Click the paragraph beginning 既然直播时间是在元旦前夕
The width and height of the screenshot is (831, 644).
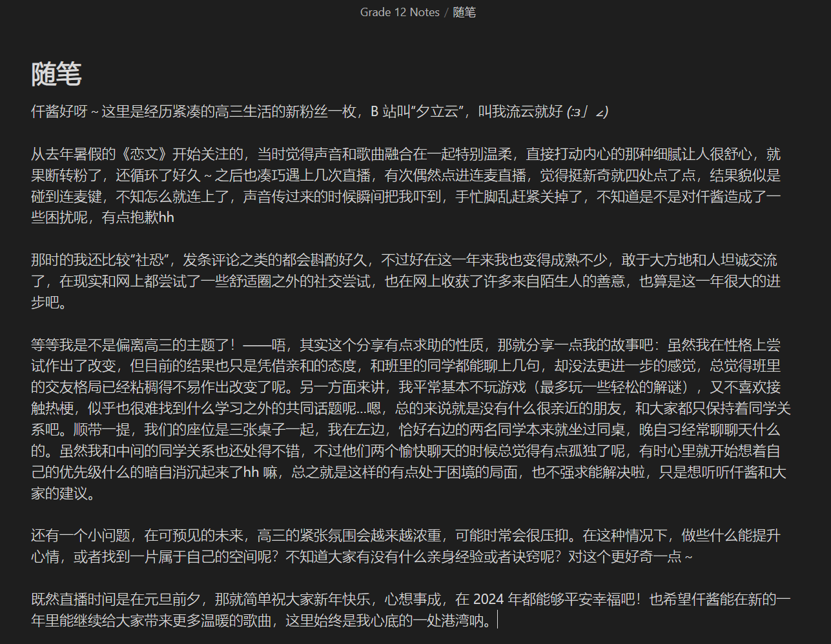(x=411, y=610)
